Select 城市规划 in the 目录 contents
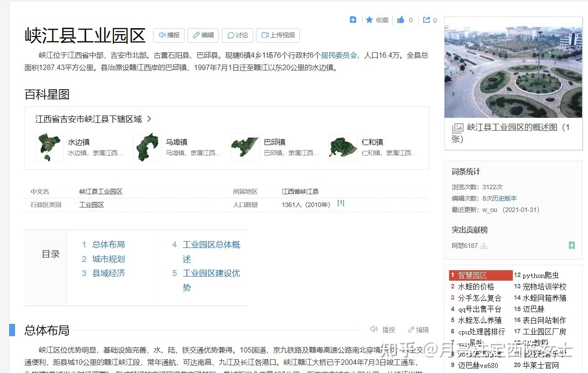 click(108, 258)
